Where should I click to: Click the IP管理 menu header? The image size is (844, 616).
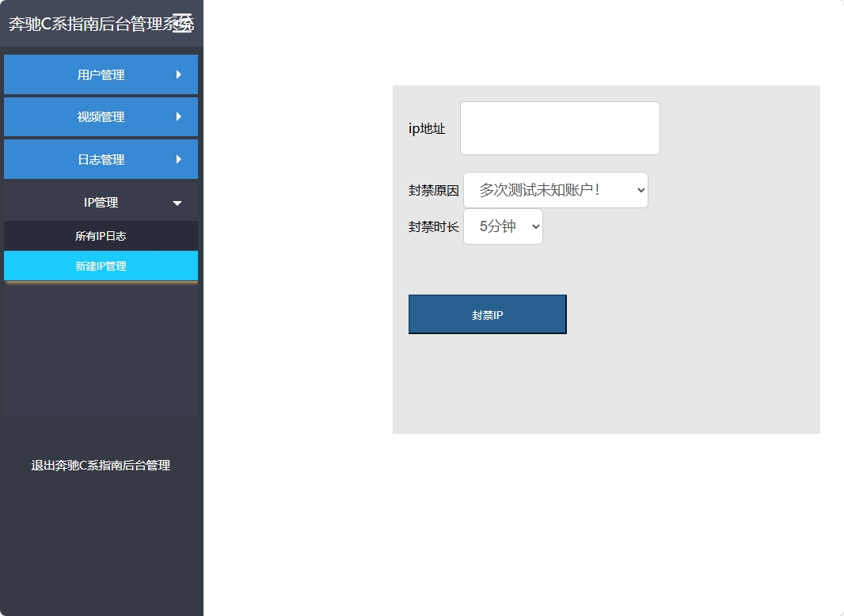pyautogui.click(x=101, y=202)
